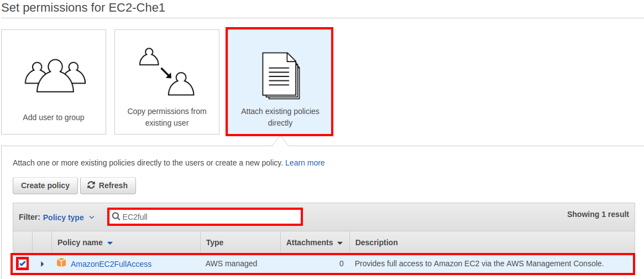Uncheck the AmazonEC2FullAccess policy checkbox
Screen dimensions: 644x279
(23, 263)
